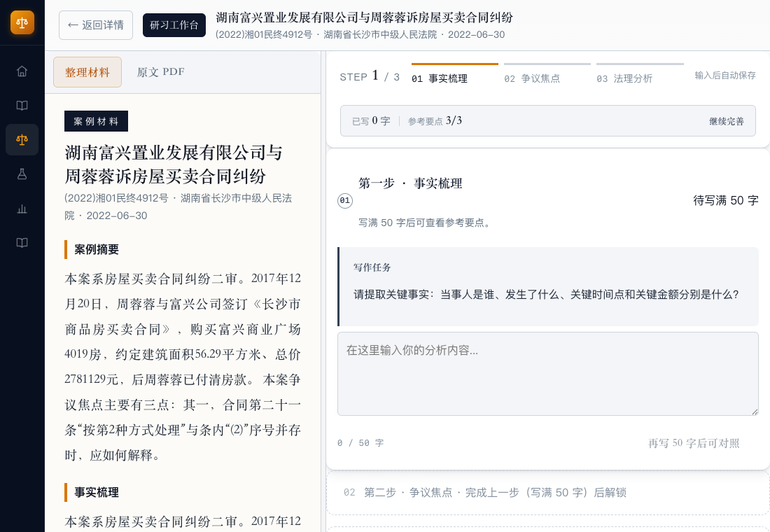Click the case title in the top header
770x532 pixels.
pos(365,17)
